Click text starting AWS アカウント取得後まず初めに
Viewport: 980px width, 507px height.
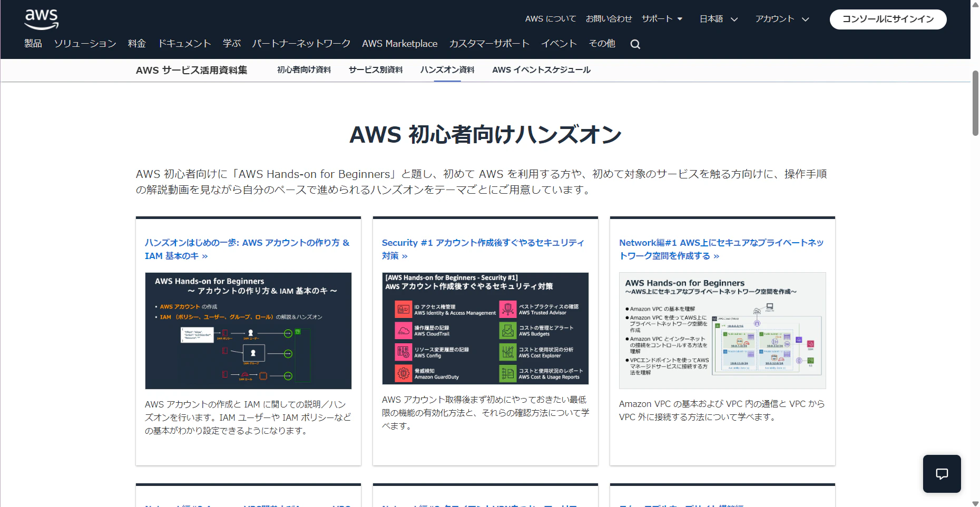(x=485, y=413)
